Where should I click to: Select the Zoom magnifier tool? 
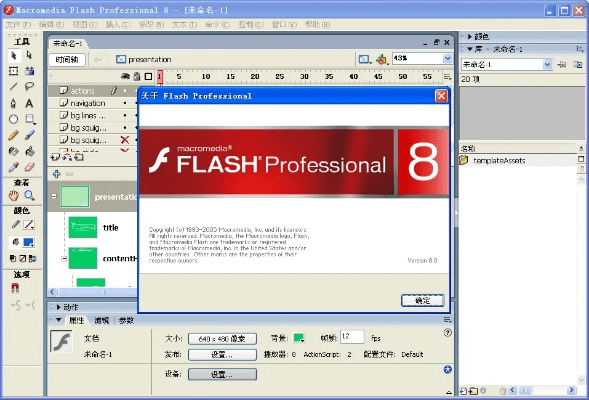(29, 195)
